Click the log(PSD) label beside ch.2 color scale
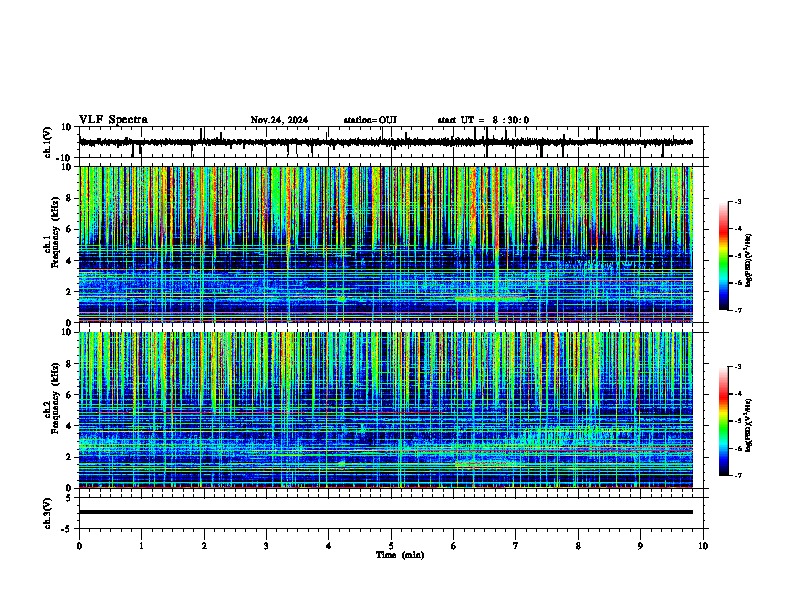The width and height of the screenshot is (792, 612). (x=749, y=426)
